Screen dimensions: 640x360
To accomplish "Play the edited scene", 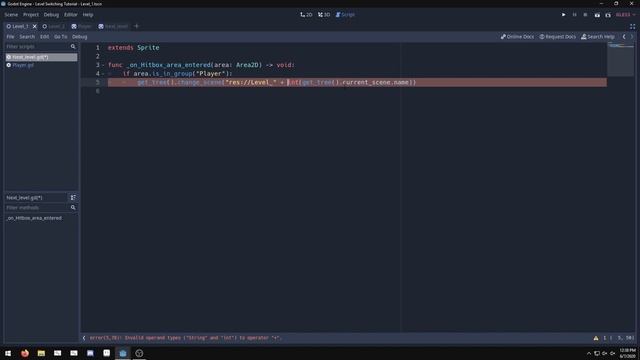I will [597, 15].
